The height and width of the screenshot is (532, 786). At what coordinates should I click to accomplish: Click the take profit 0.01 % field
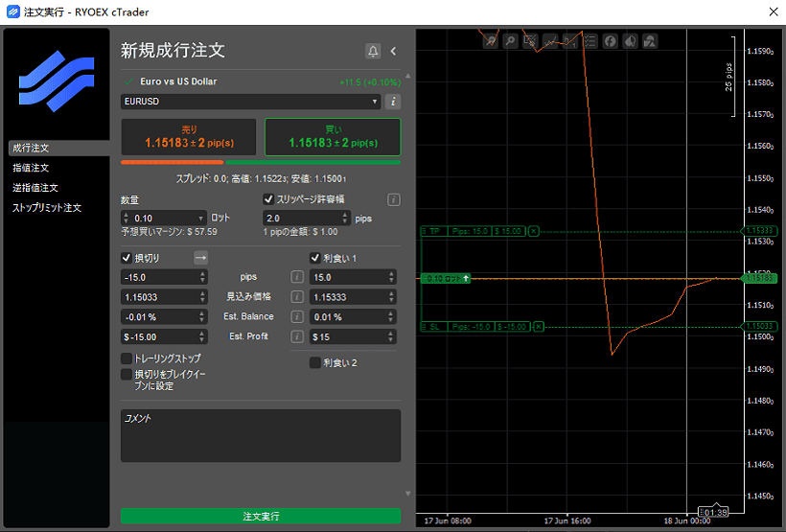[353, 317]
